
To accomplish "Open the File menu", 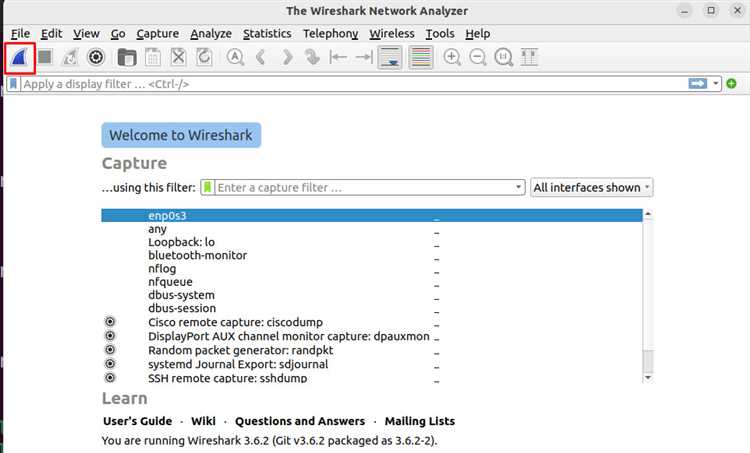I will (x=20, y=34).
